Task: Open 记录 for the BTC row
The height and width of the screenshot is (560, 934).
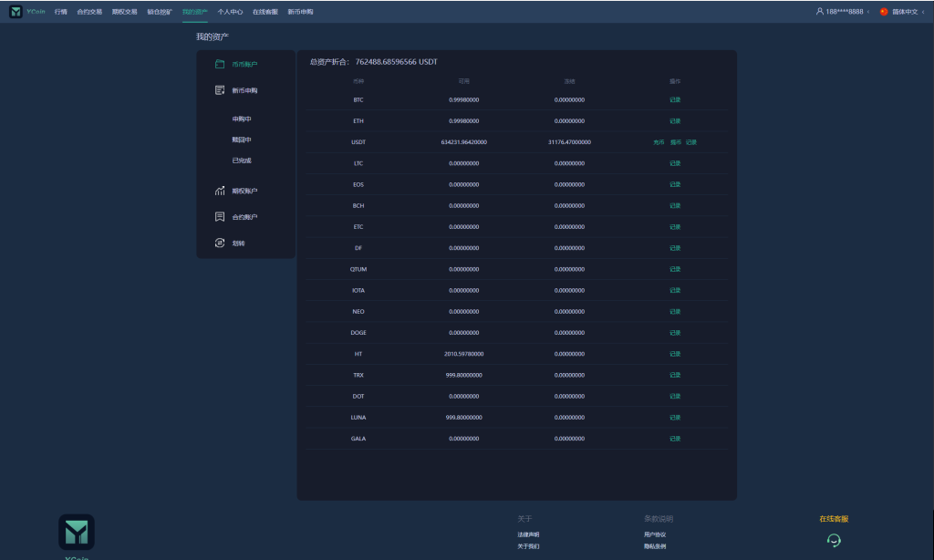Action: coord(675,100)
